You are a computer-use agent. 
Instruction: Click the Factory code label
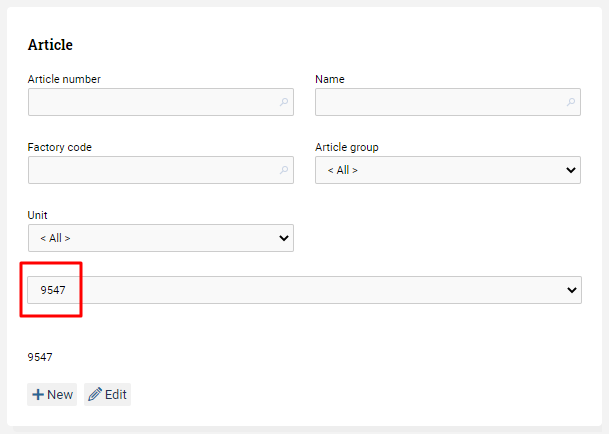click(x=59, y=147)
